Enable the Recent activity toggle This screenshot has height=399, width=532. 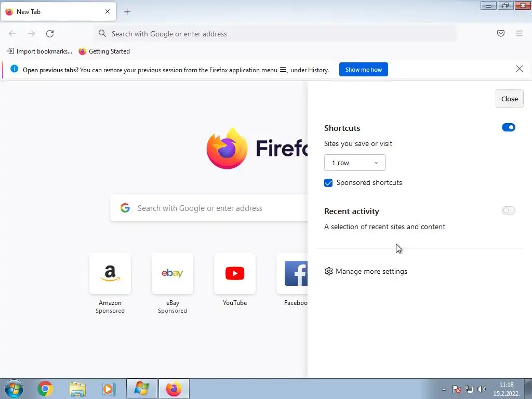[508, 210]
